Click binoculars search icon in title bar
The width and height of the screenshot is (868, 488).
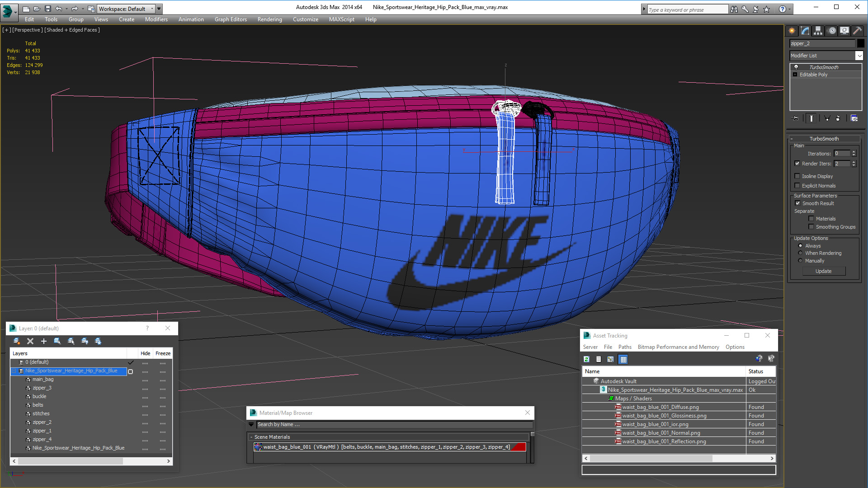tap(734, 9)
